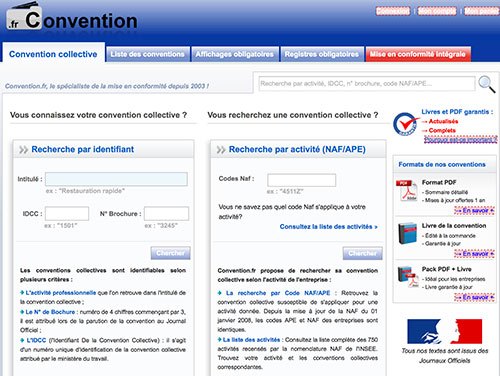Click the Formats de nos conventions heading
Screen dimensions: 500x376
[442, 164]
